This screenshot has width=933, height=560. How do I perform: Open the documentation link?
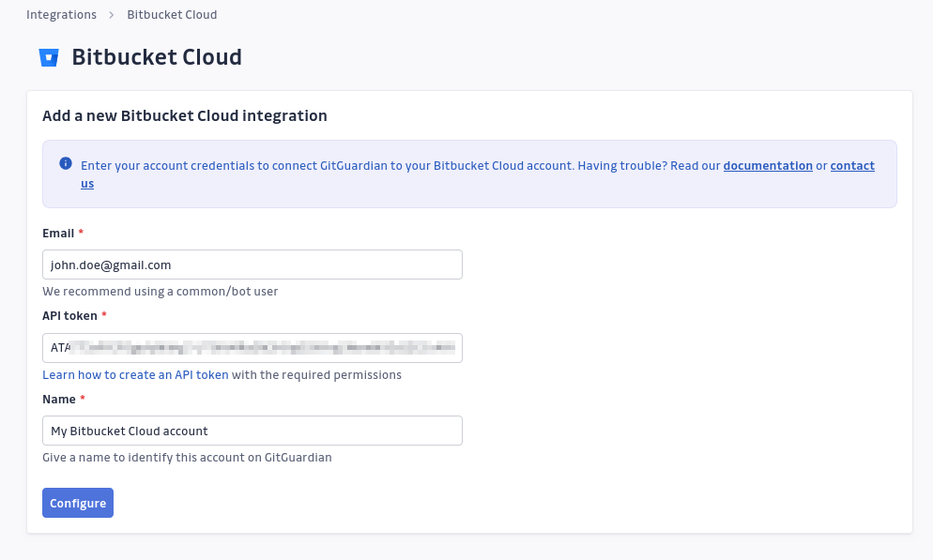coord(768,166)
